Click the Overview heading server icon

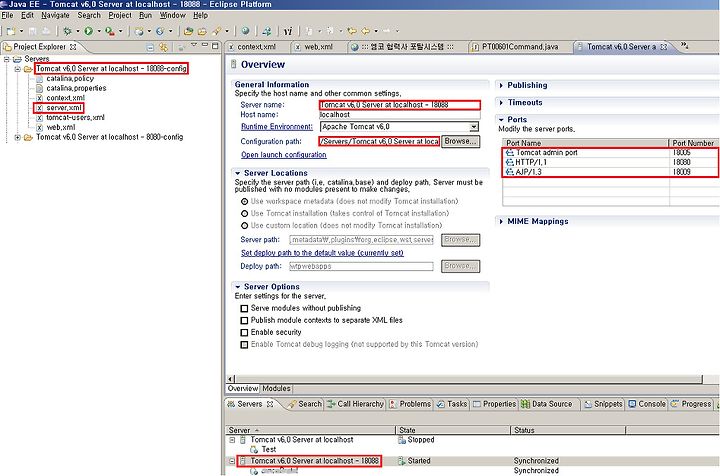(x=233, y=64)
